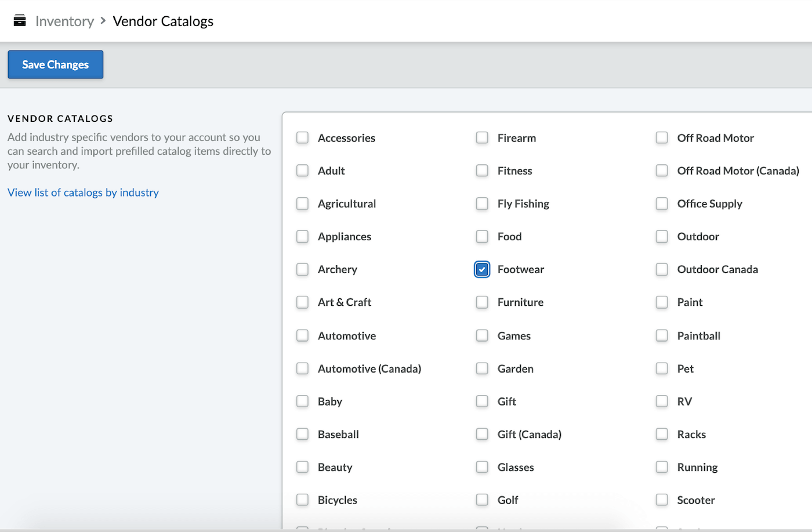Go to Inventory breadcrumb
The image size is (812, 532).
click(64, 21)
